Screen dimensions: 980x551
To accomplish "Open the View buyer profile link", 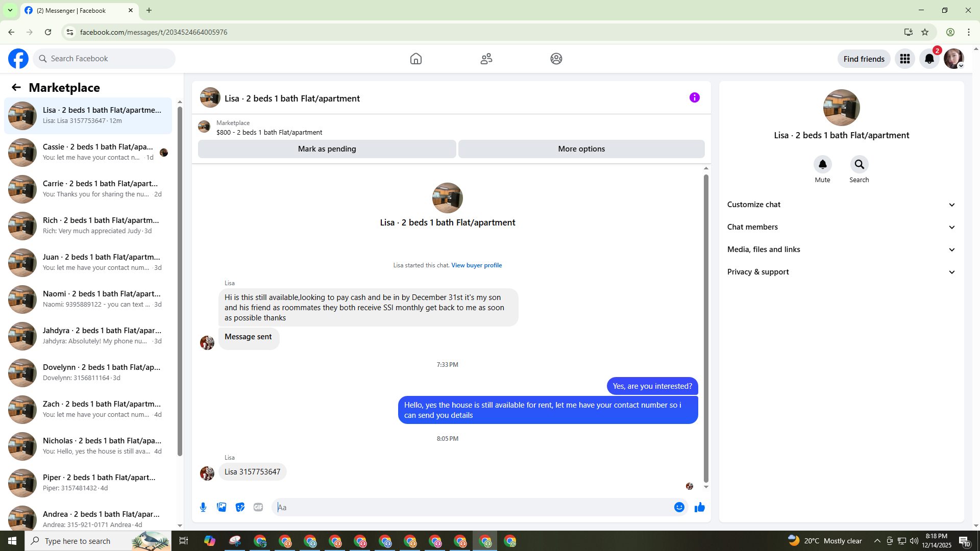I will 476,265.
